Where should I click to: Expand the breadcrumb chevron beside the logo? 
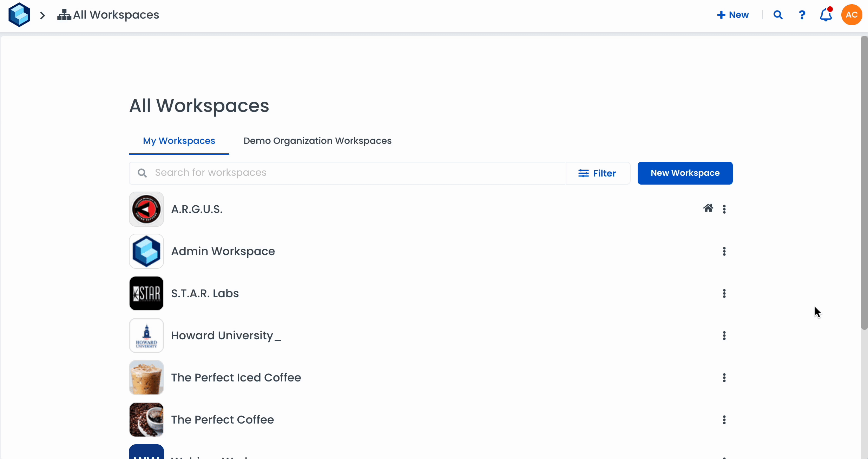(42, 15)
